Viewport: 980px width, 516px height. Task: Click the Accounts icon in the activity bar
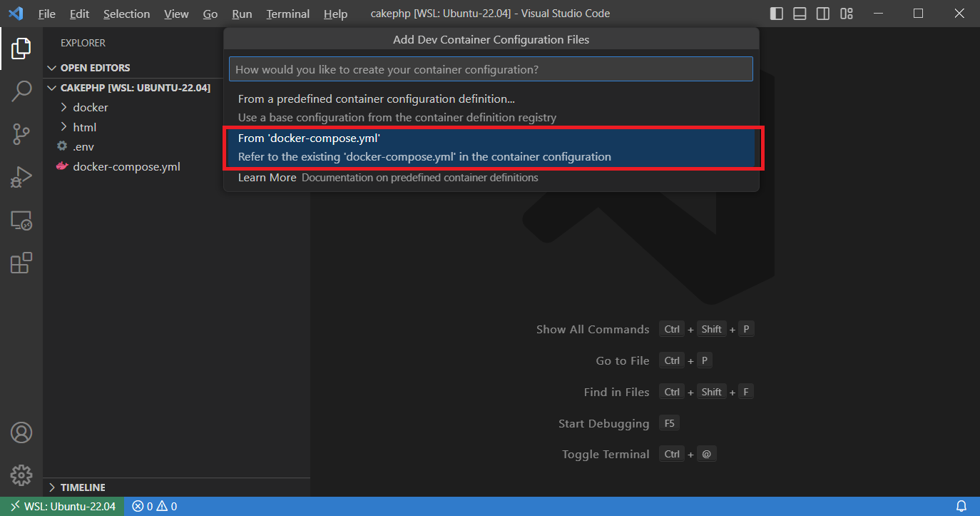click(x=21, y=432)
